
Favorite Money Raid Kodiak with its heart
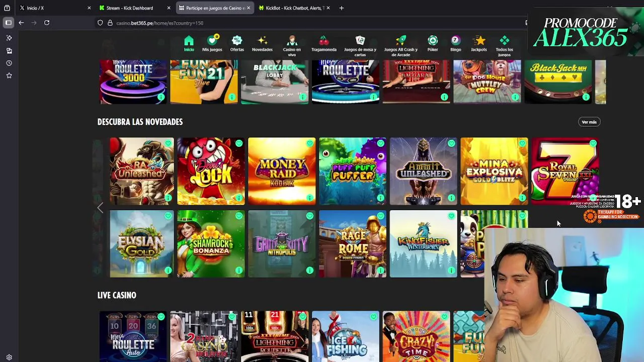click(x=310, y=143)
